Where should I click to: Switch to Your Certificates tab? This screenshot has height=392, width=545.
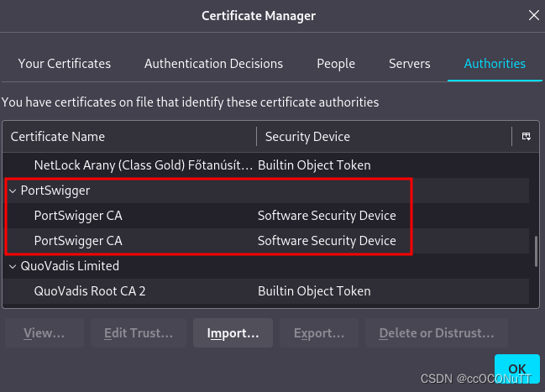click(x=65, y=64)
